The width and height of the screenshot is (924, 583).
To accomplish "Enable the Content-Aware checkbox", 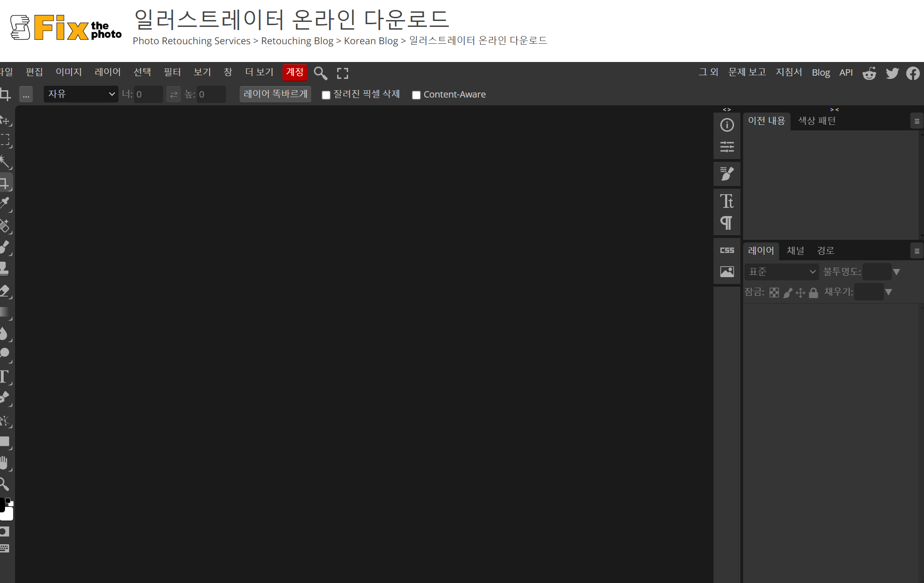I will 416,95.
